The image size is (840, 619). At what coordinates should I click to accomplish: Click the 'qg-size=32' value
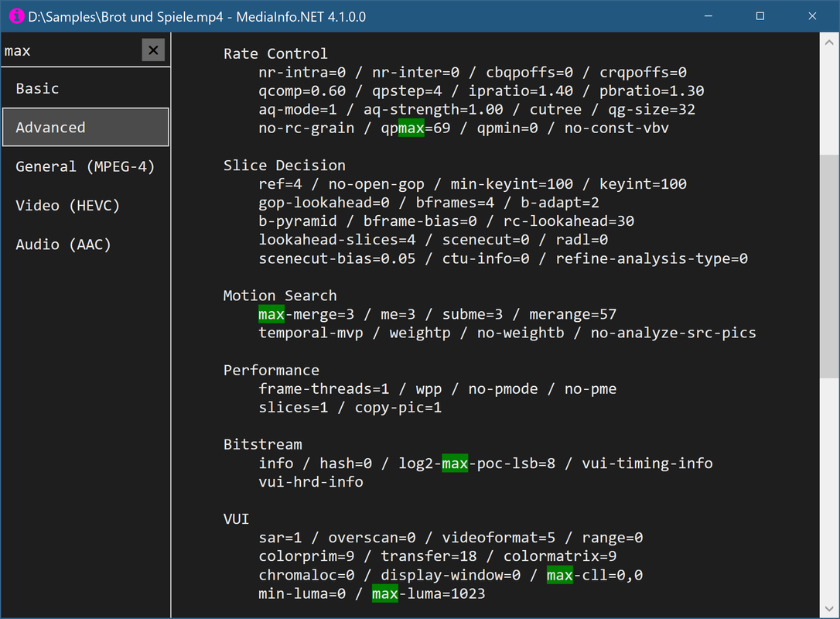click(651, 109)
